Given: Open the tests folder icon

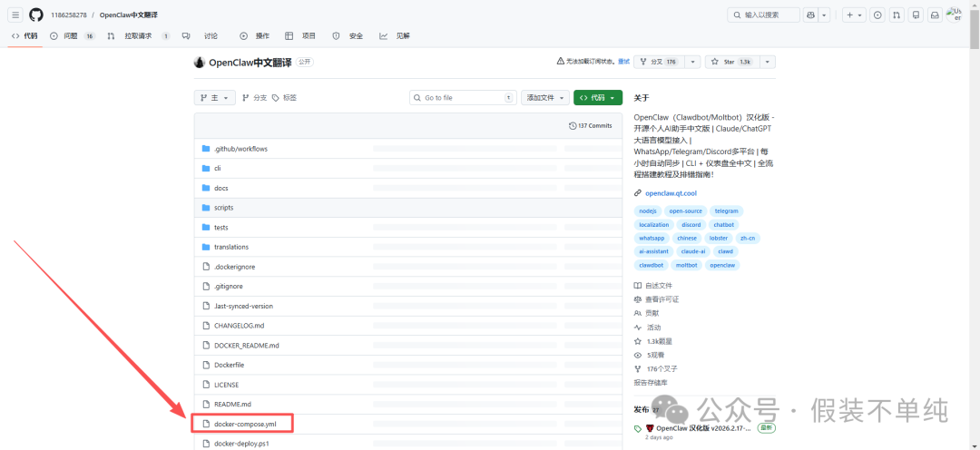Looking at the screenshot, I should (206, 228).
